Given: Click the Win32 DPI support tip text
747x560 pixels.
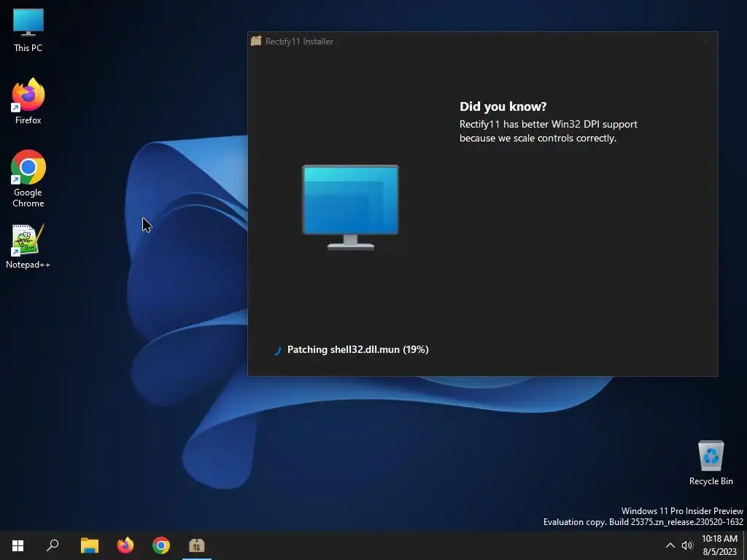Looking at the screenshot, I should 549,131.
